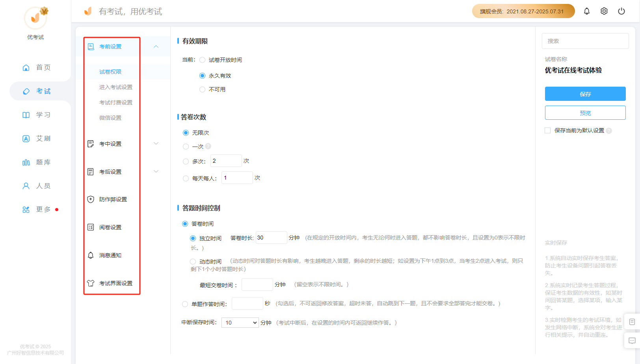640x364 pixels.
Task: Click the orange logo in header
Action: (x=88, y=11)
